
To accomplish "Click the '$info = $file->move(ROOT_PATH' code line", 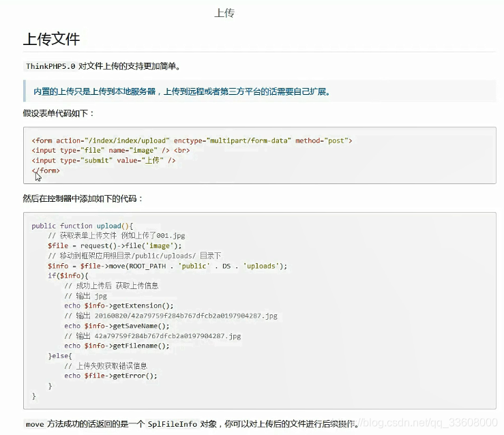I will 168,266.
